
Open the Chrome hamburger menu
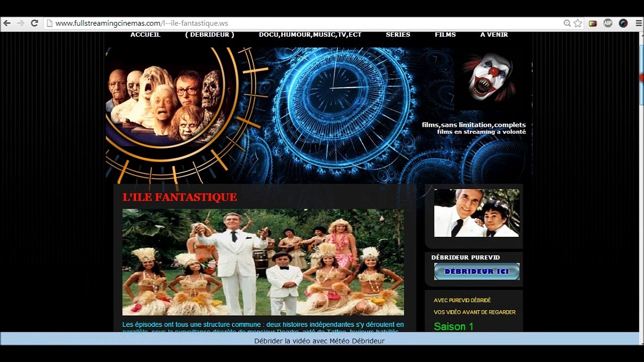pyautogui.click(x=638, y=23)
